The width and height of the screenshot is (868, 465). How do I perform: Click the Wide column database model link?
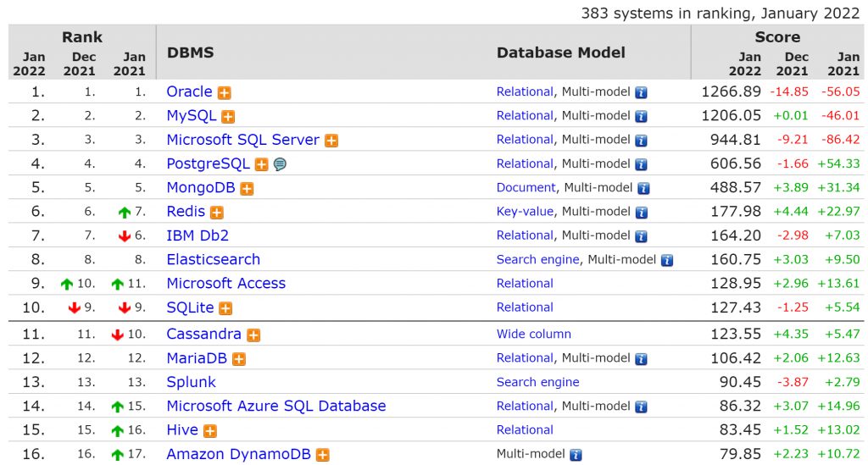[534, 334]
